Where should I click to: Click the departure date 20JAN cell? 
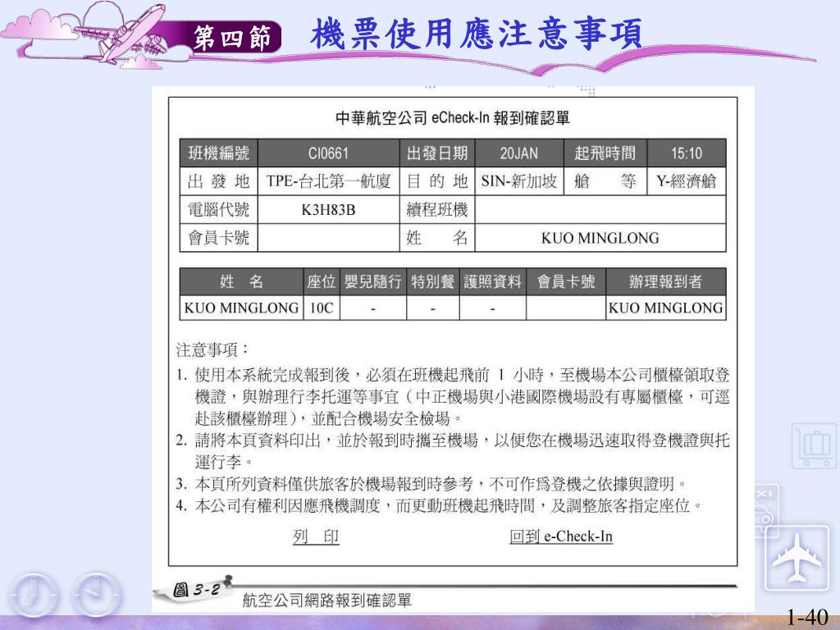[x=519, y=153]
